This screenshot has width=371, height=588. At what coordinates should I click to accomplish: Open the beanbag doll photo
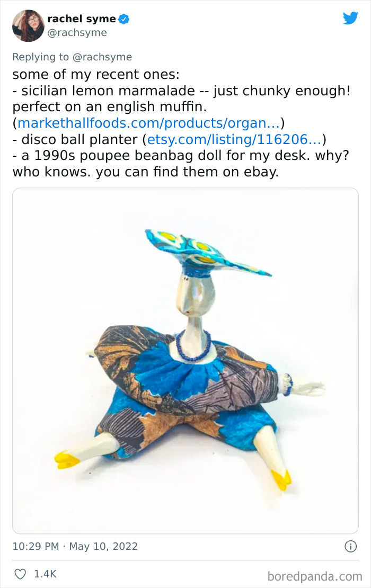(x=185, y=361)
